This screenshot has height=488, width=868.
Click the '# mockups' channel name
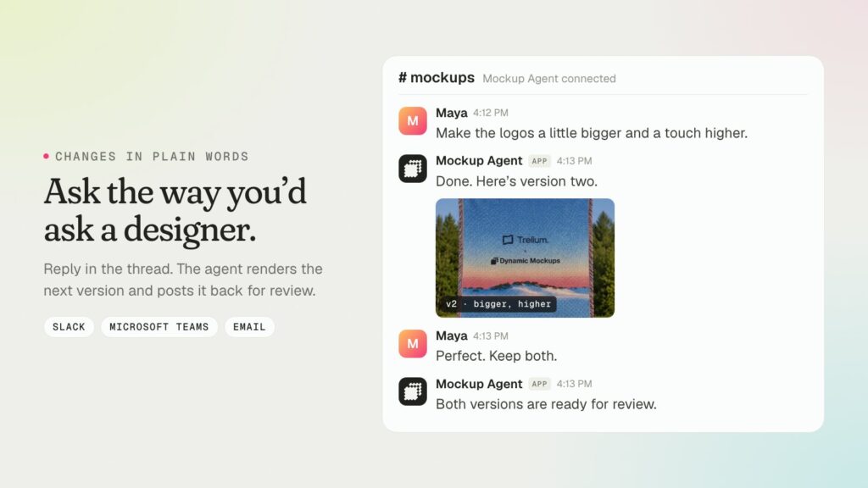[x=437, y=77]
